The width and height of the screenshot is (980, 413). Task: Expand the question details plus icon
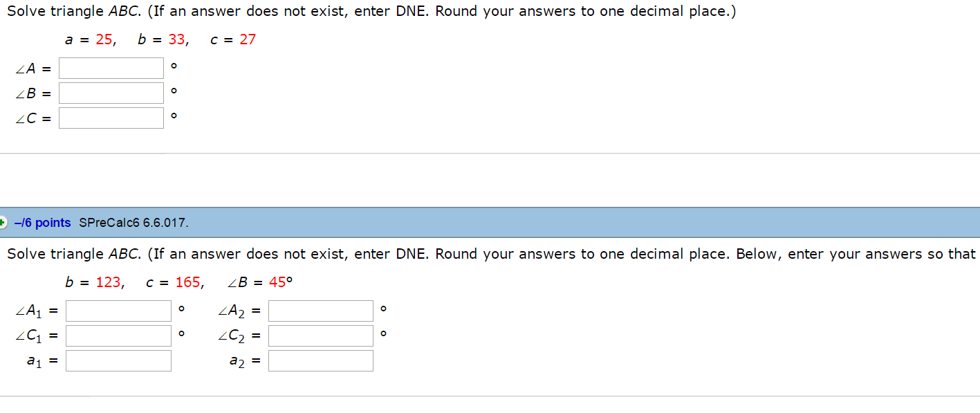coord(3,223)
